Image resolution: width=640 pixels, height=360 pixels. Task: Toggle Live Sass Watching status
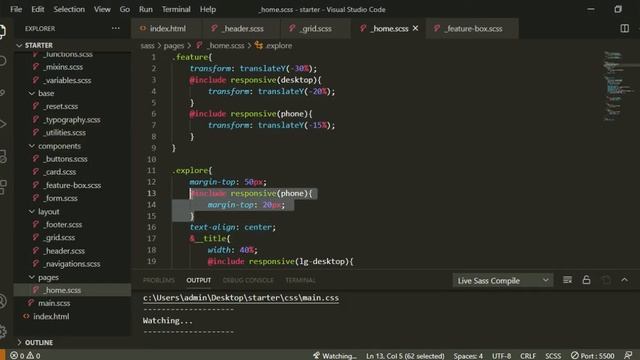[335, 356]
